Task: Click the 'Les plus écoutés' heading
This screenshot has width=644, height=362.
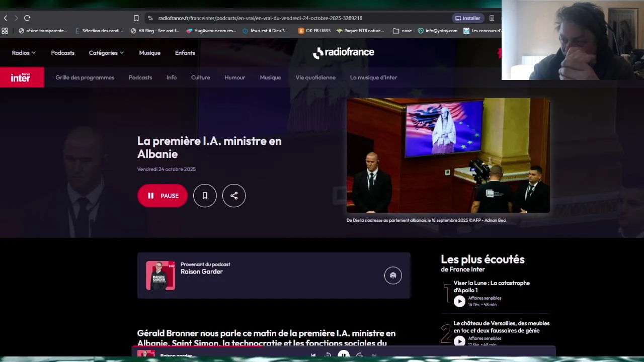Action: pyautogui.click(x=482, y=259)
